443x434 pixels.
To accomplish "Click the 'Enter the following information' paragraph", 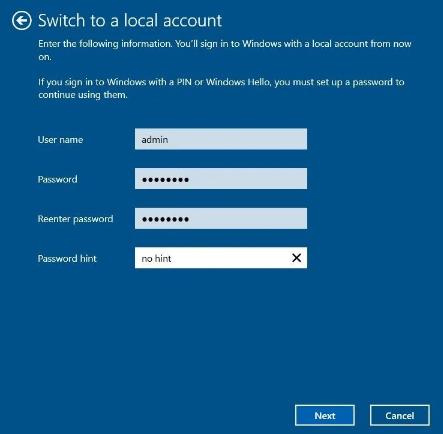I will coord(225,50).
